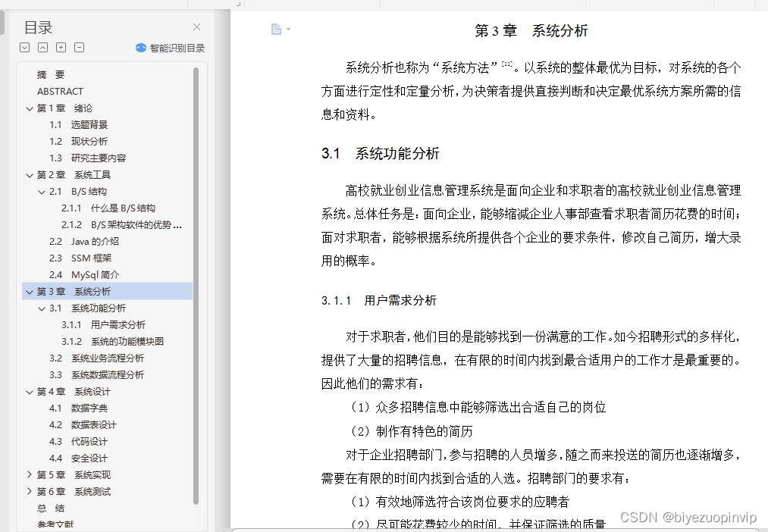768x532 pixels.
Task: Select outline entry 2.1 B/S结构
Action: click(x=78, y=192)
